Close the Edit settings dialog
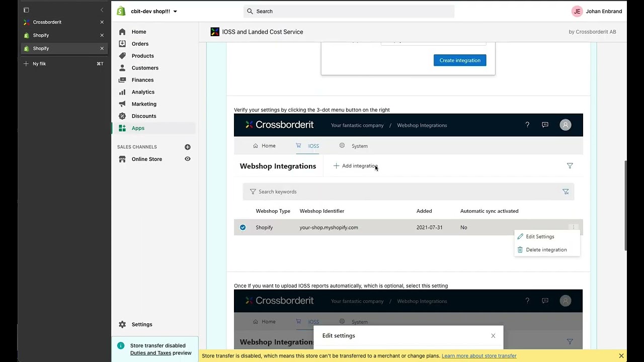The height and width of the screenshot is (362, 644). tap(493, 336)
